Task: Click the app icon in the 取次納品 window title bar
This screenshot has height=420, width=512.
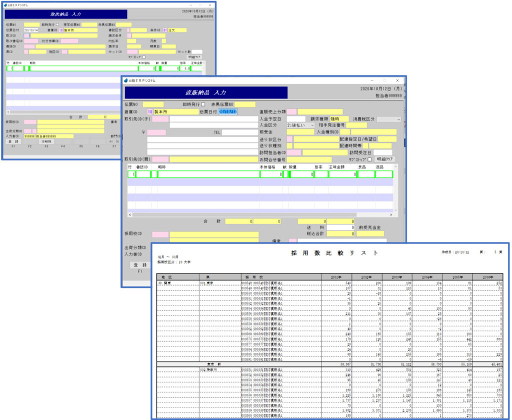Action: pos(5,5)
